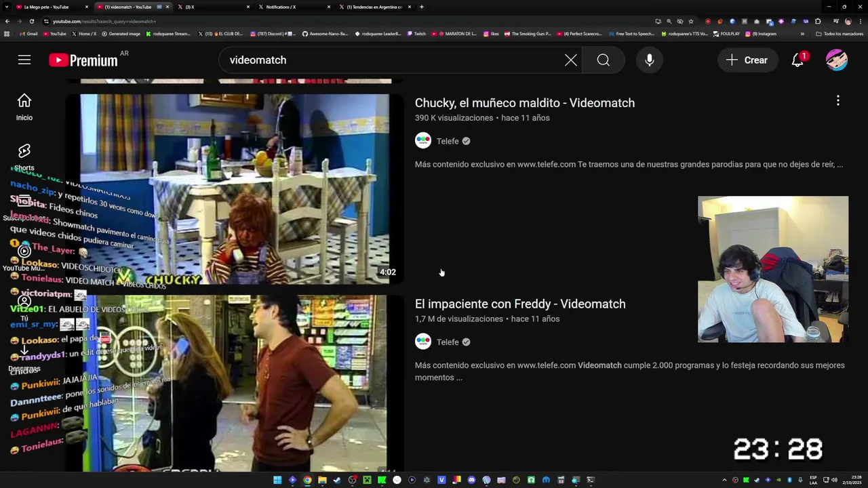Reload the current page
This screenshot has height=488, width=868.
(x=31, y=21)
